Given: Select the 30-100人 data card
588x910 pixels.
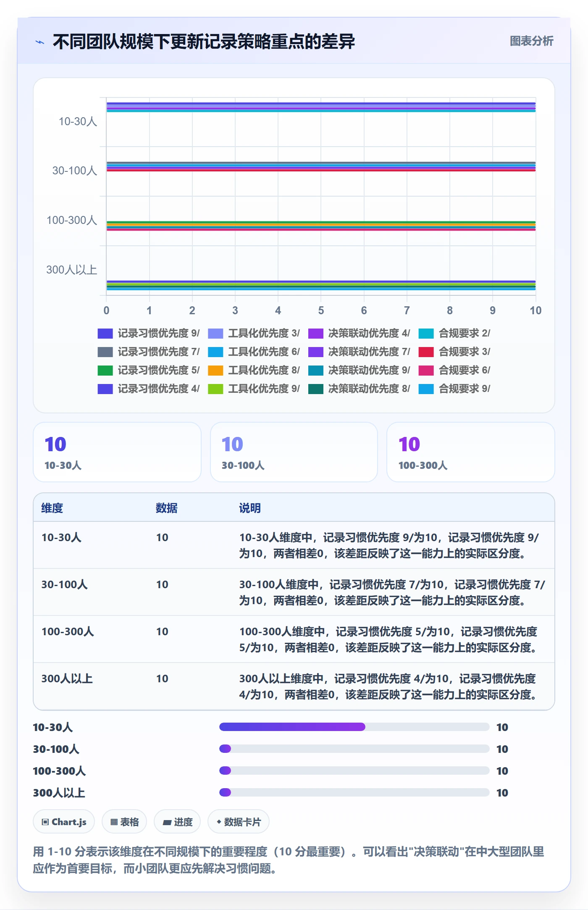Looking at the screenshot, I should [294, 452].
